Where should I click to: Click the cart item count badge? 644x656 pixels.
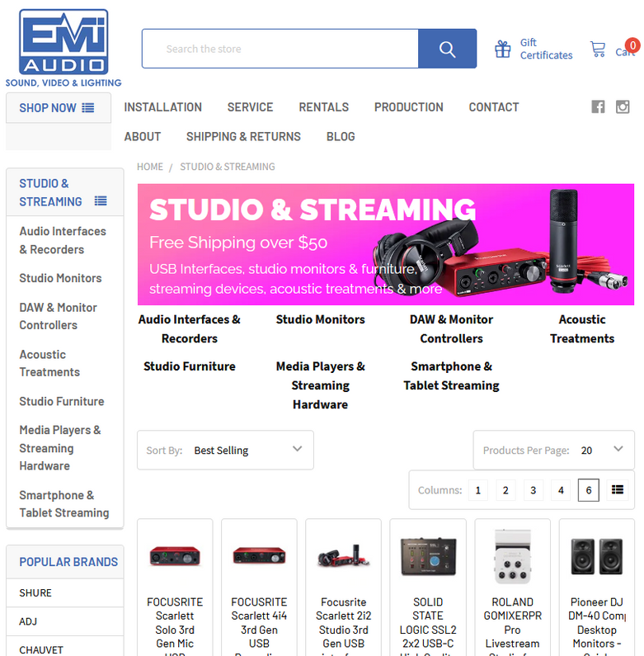632,45
